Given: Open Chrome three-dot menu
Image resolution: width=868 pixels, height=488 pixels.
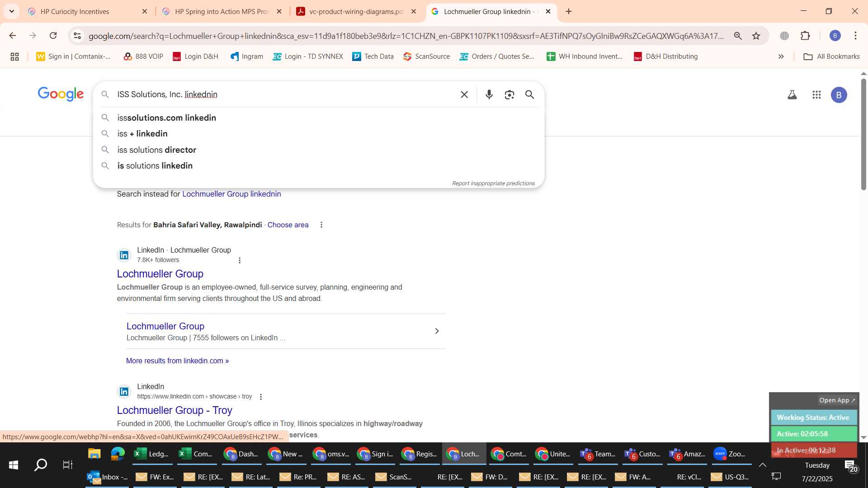Looking at the screenshot, I should click(x=855, y=36).
